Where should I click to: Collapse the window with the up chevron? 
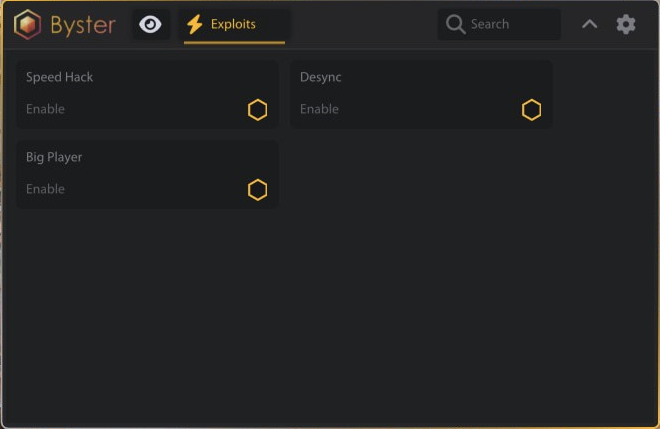pos(590,24)
